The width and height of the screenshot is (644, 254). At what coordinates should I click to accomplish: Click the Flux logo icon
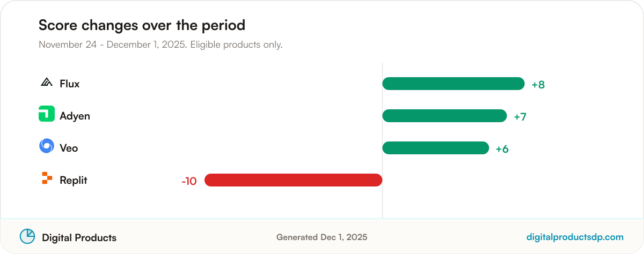tap(47, 83)
